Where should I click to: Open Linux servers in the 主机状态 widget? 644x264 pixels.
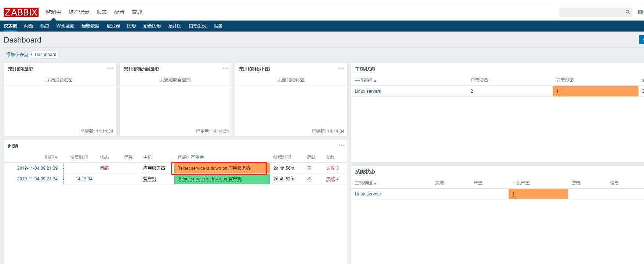(368, 91)
